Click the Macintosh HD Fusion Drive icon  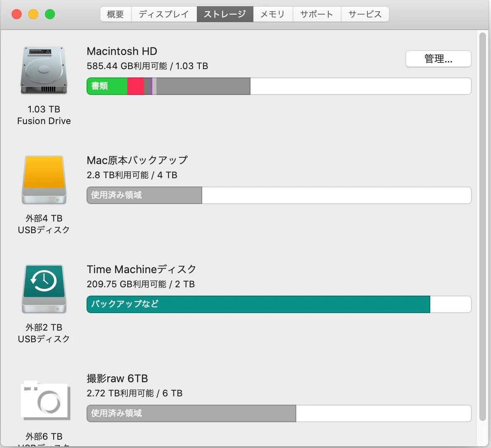pyautogui.click(x=44, y=70)
